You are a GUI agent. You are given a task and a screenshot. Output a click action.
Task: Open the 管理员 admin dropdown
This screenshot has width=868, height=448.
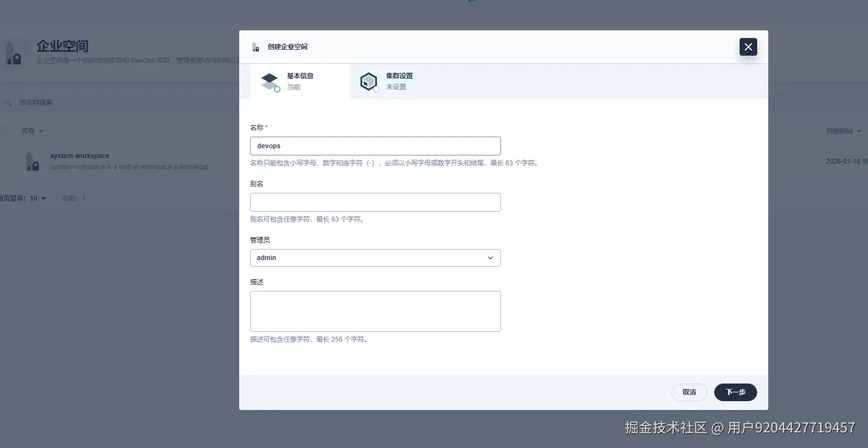375,258
